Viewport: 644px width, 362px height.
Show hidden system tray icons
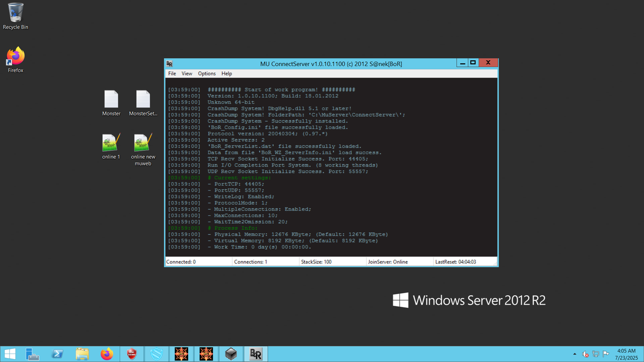(575, 354)
